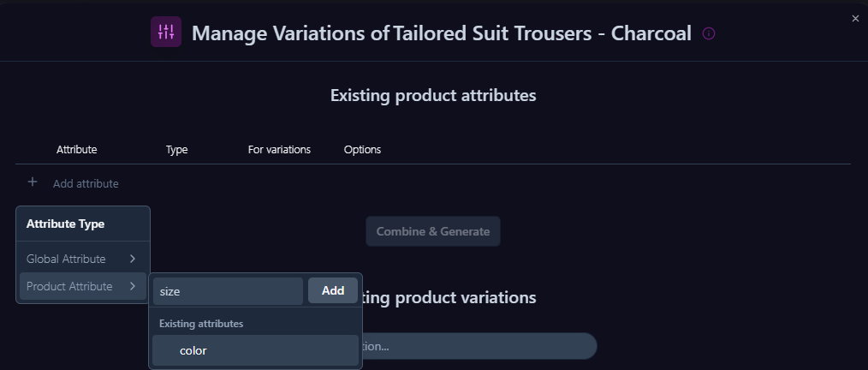Click the Combine & Generate button
The height and width of the screenshot is (370, 868).
[432, 231]
